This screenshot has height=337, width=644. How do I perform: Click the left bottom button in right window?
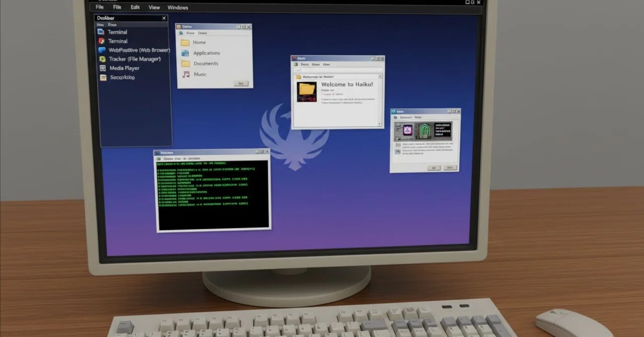(434, 168)
